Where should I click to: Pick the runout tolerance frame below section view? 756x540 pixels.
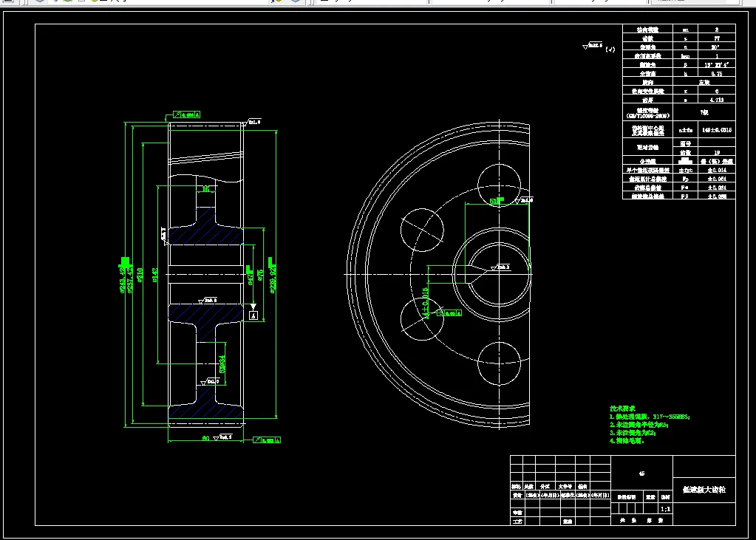tap(267, 440)
